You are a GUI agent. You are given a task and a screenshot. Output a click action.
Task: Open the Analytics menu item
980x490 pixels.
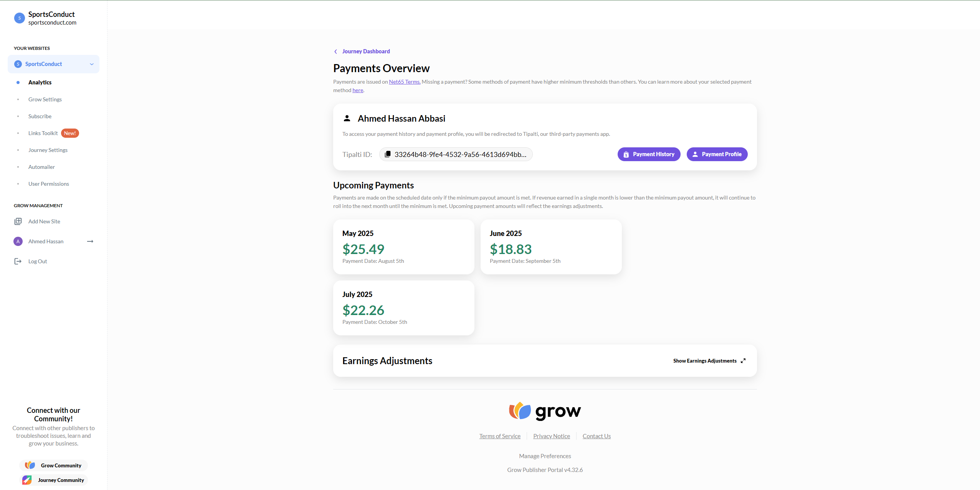click(x=40, y=82)
